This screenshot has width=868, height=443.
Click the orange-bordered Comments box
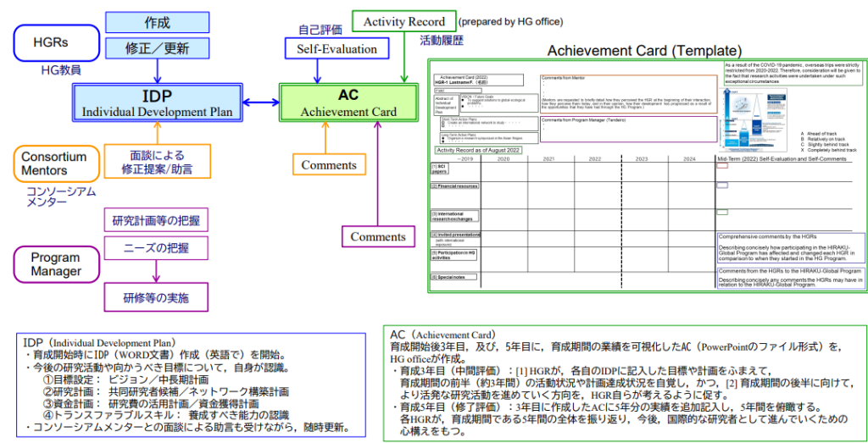[x=330, y=164]
